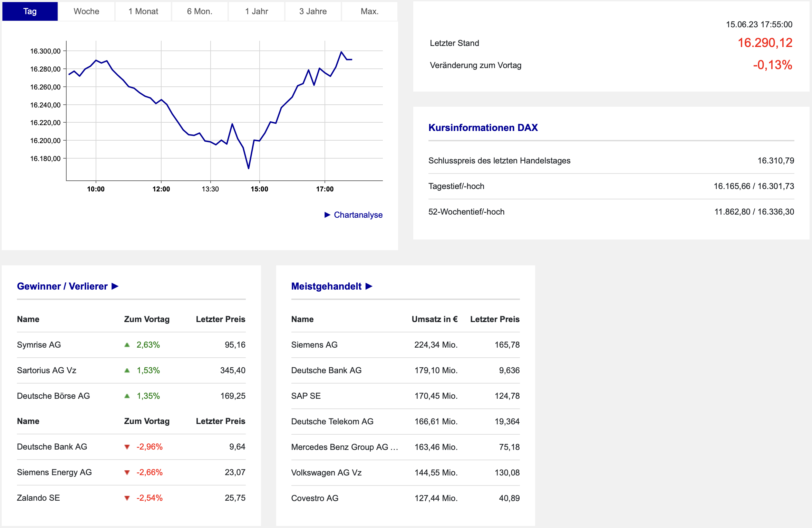Show the 6 Mon. chart view
Image resolution: width=812 pixels, height=528 pixels.
click(200, 11)
